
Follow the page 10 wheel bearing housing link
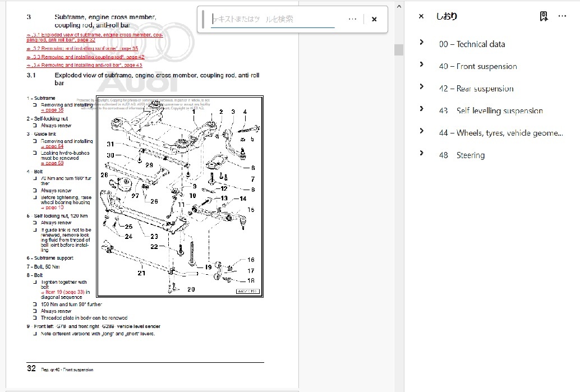[52, 207]
